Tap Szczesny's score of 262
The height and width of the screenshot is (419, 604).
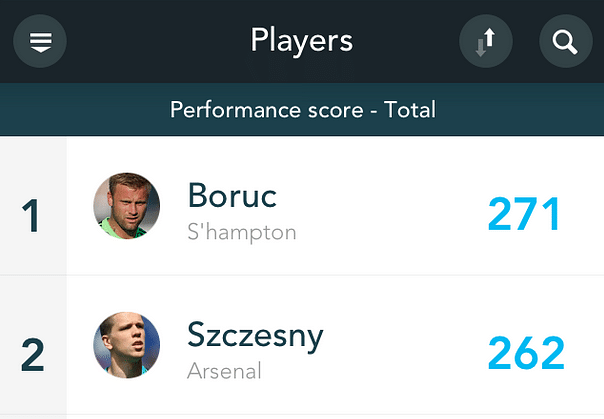[x=526, y=354]
